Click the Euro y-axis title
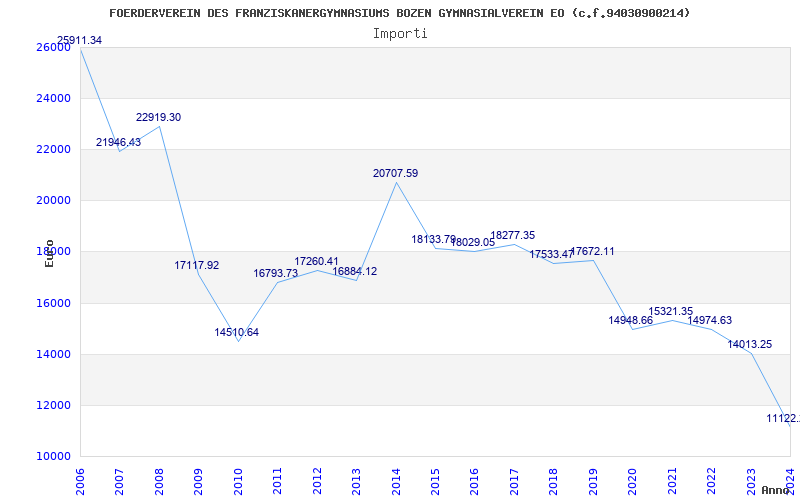 tap(49, 253)
